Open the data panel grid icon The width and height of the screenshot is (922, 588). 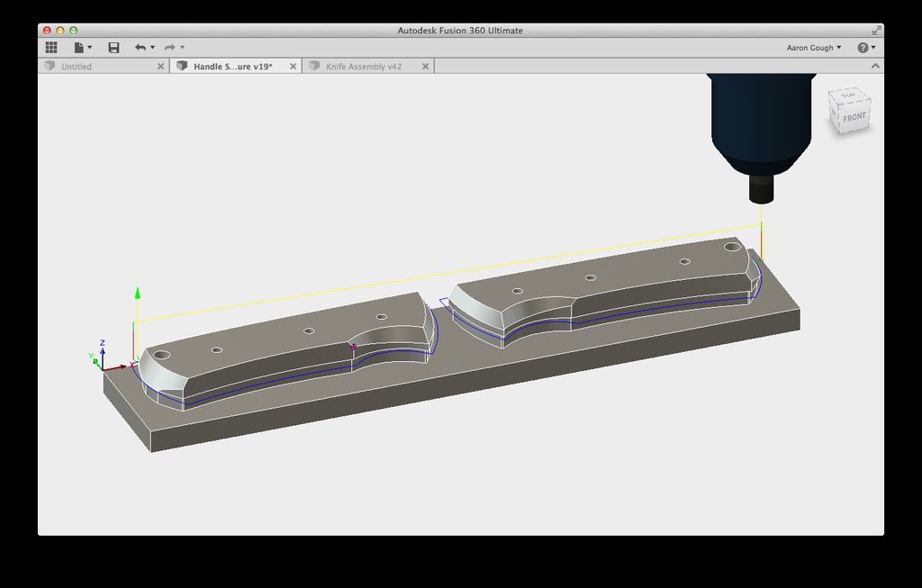[x=51, y=48]
